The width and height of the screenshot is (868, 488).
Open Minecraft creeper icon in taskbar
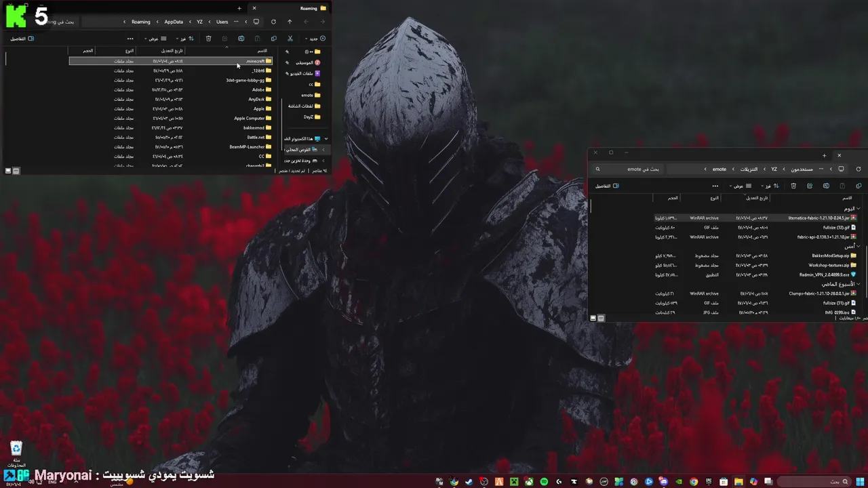pos(514,481)
